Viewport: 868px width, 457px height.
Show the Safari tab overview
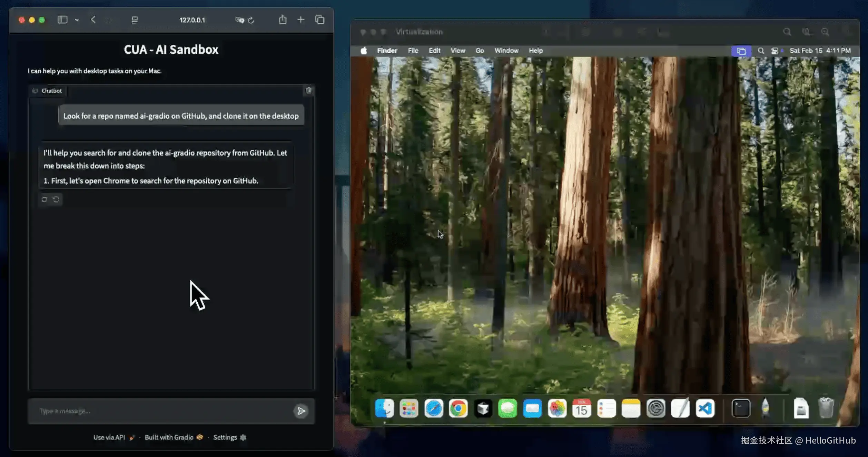[319, 20]
